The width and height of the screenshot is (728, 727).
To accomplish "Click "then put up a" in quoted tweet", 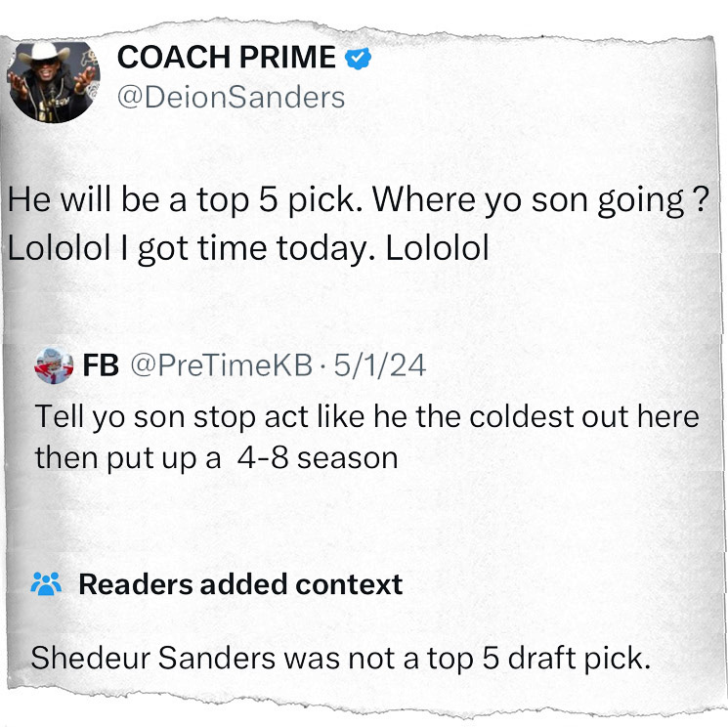I will click(128, 457).
